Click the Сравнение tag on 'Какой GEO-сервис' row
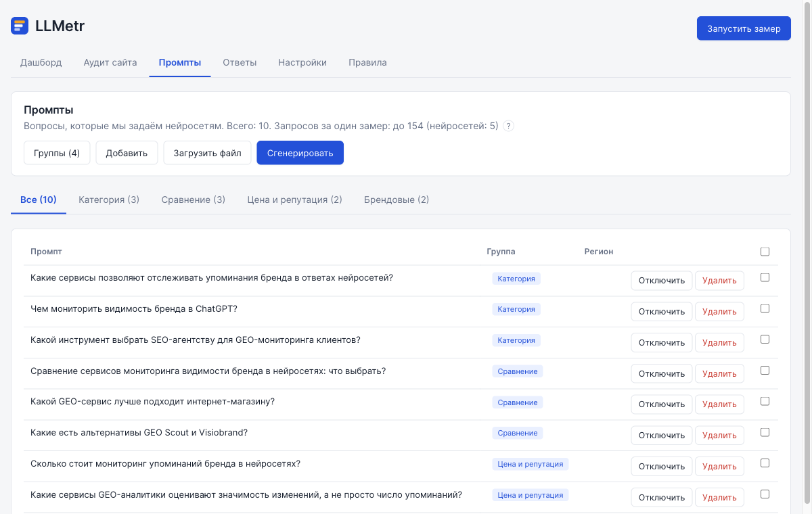The image size is (812, 514). pyautogui.click(x=518, y=402)
